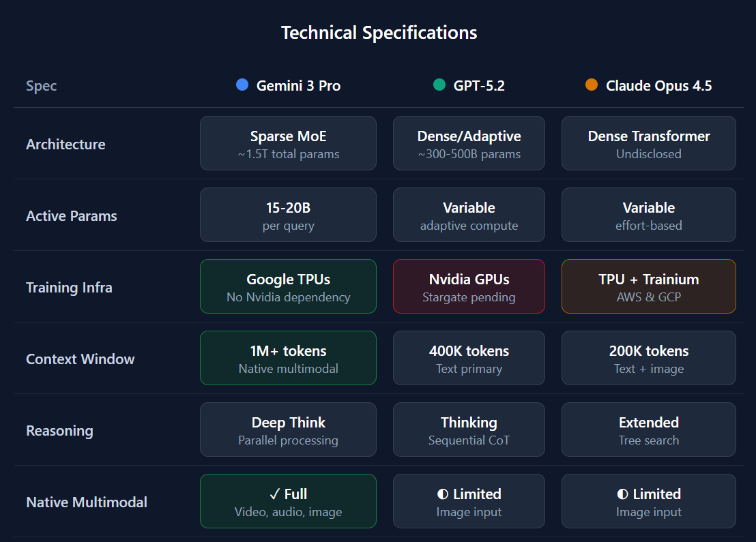Click the Spec column header
This screenshot has width=756, height=542.
[x=42, y=86]
